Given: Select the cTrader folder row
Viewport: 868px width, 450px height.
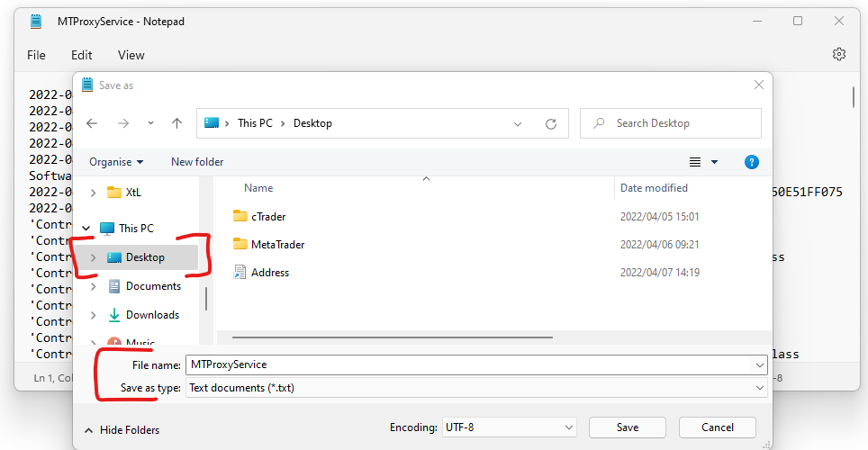Looking at the screenshot, I should coord(268,216).
